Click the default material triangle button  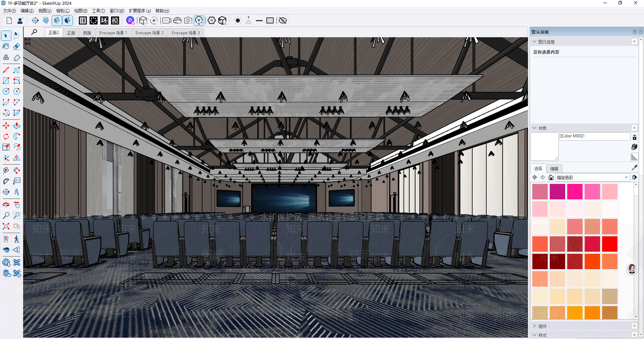pos(634,157)
